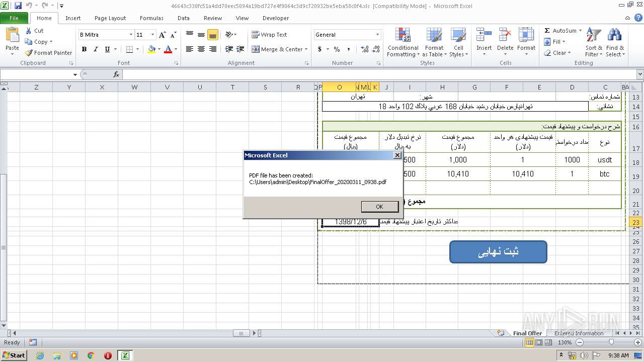This screenshot has height=362, width=644.
Task: Click Zoom Out minus button
Action: pyautogui.click(x=579, y=342)
